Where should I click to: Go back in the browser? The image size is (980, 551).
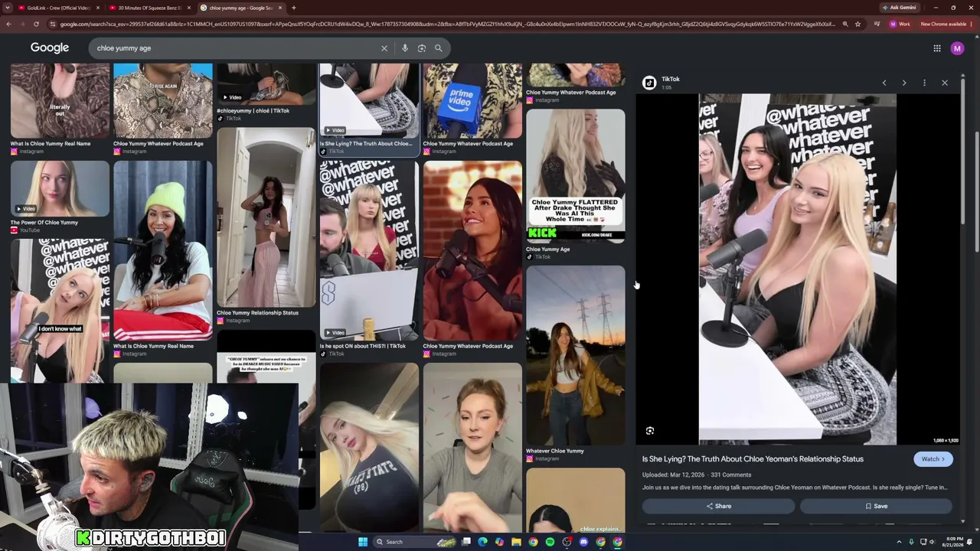pos(8,24)
